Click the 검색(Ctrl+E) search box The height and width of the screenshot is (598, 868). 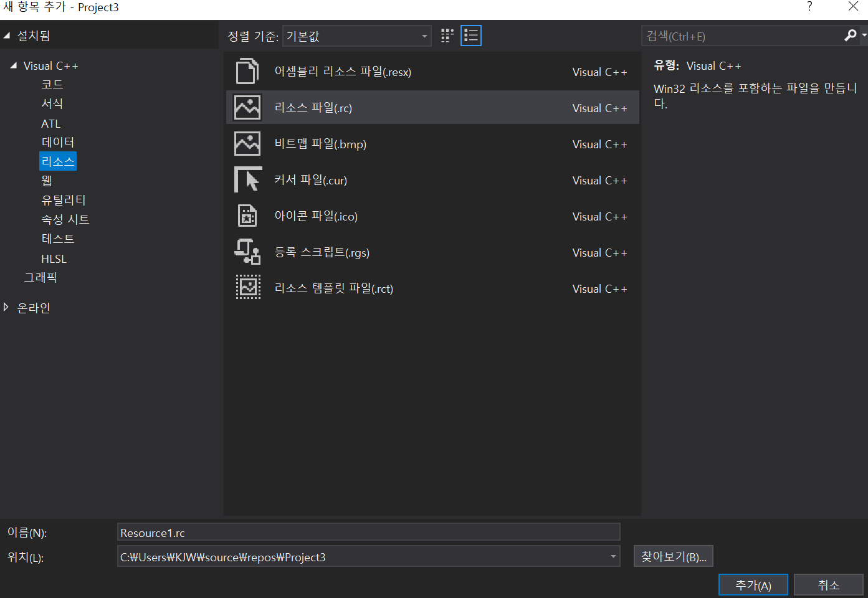pos(742,36)
